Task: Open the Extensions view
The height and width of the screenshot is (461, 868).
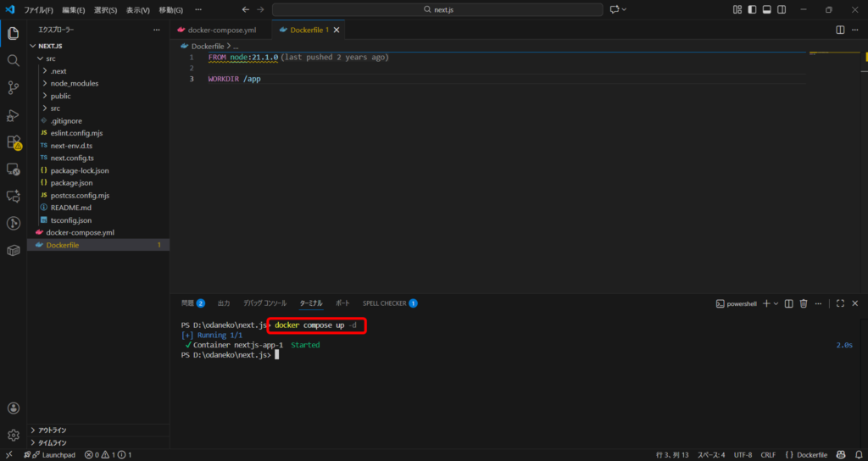Action: click(13, 142)
